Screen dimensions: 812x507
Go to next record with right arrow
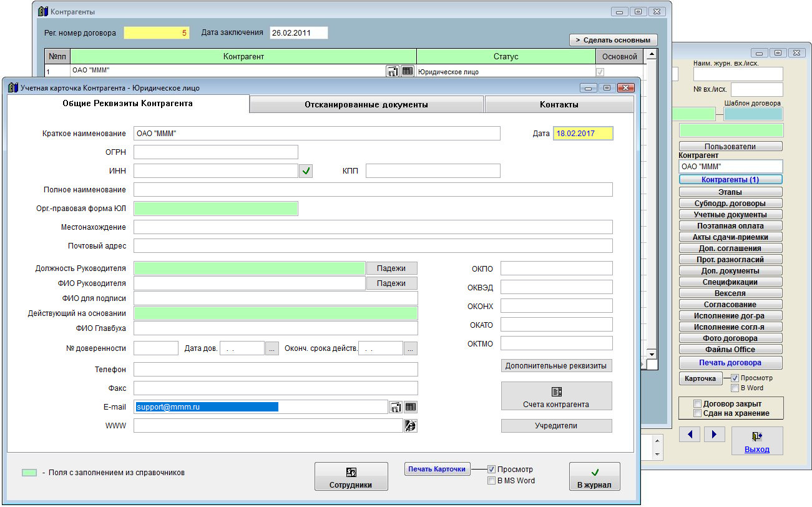coord(714,435)
